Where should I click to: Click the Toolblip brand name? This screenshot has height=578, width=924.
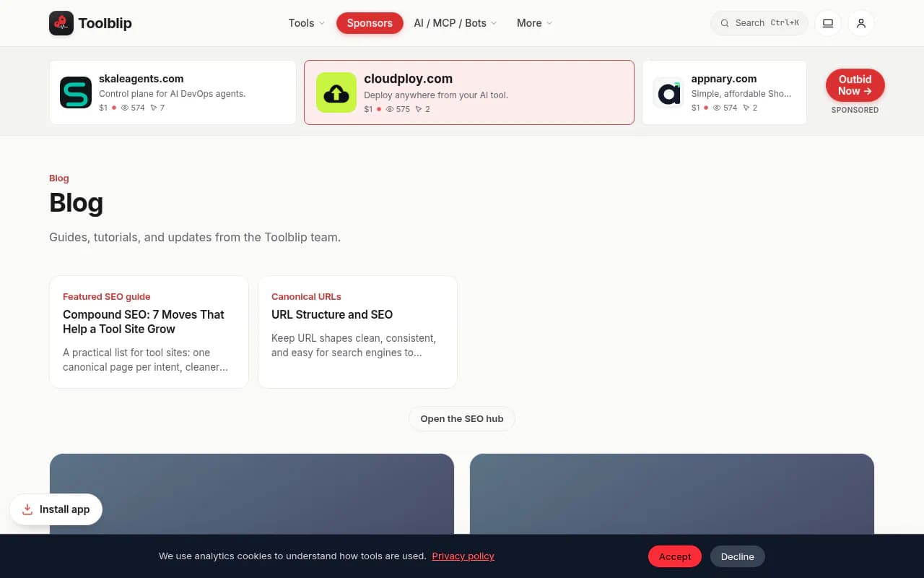pos(105,23)
